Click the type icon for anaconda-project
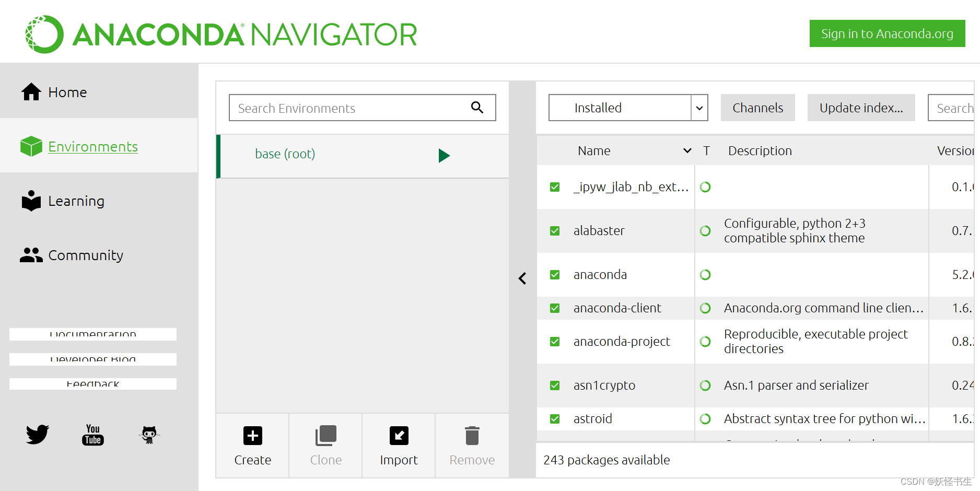 tap(705, 342)
